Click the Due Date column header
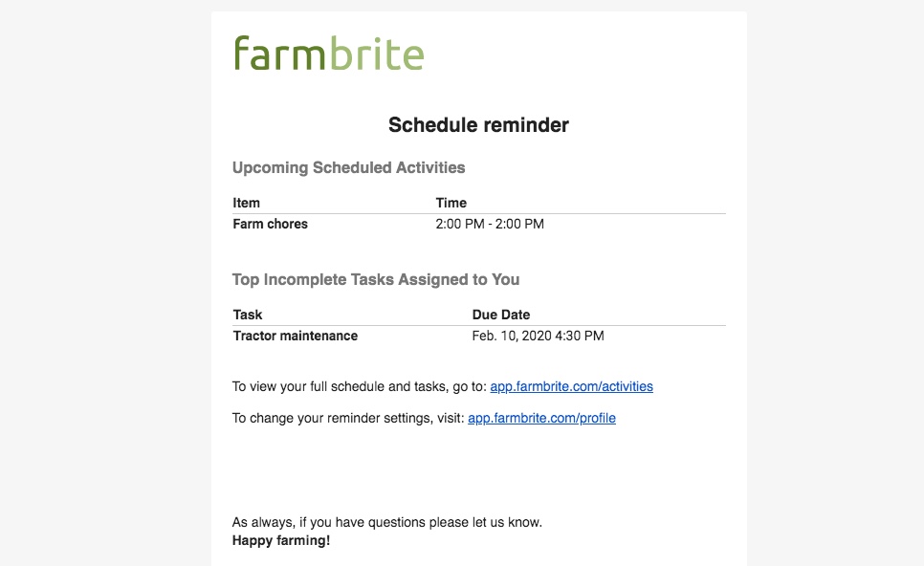 pos(500,315)
